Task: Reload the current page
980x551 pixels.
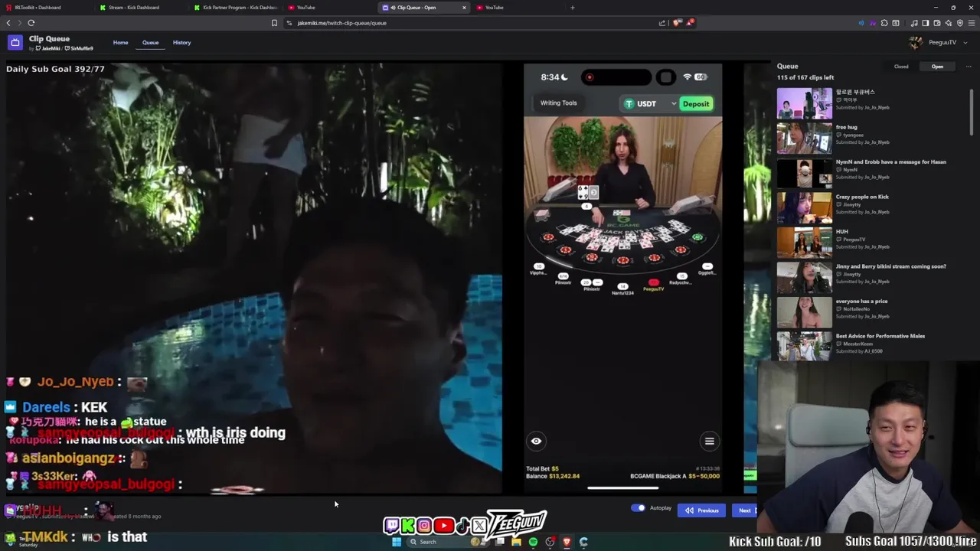Action: tap(31, 23)
